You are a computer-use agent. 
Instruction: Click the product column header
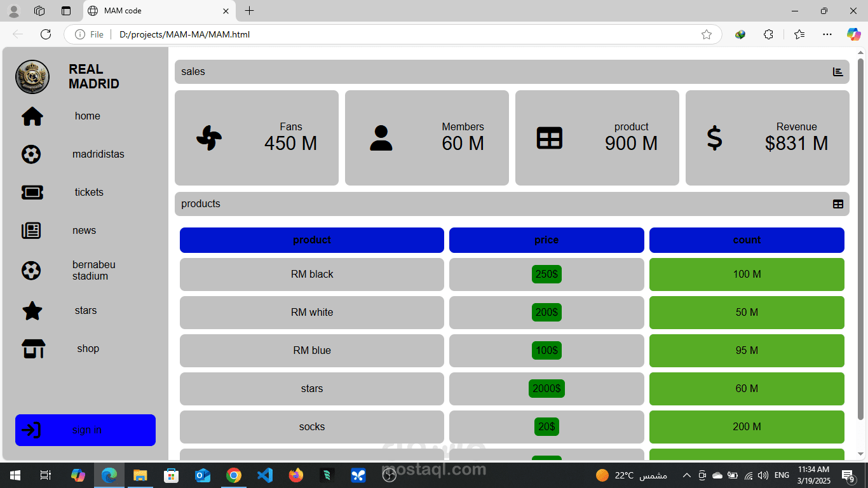[312, 240]
